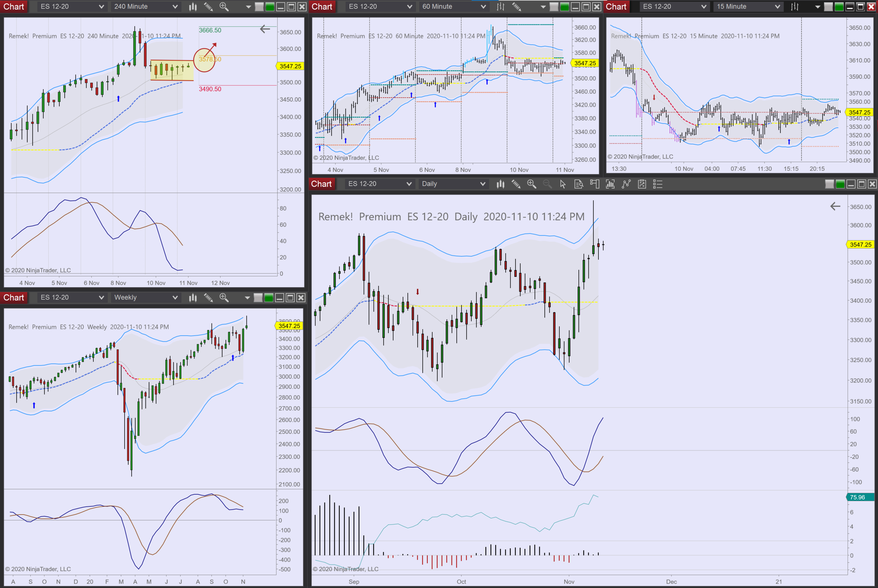
Task: Select the cursor pointer tool in Daily chart
Action: (563, 184)
